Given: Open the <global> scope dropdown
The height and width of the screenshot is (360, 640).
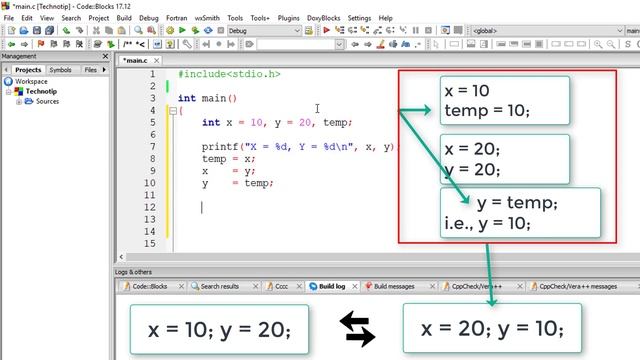Looking at the screenshot, I should [547, 31].
